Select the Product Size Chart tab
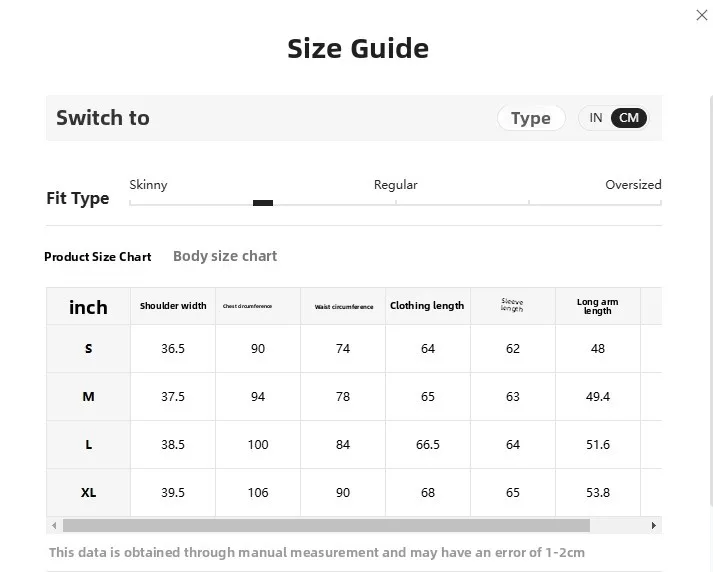This screenshot has width=713, height=572. (97, 256)
